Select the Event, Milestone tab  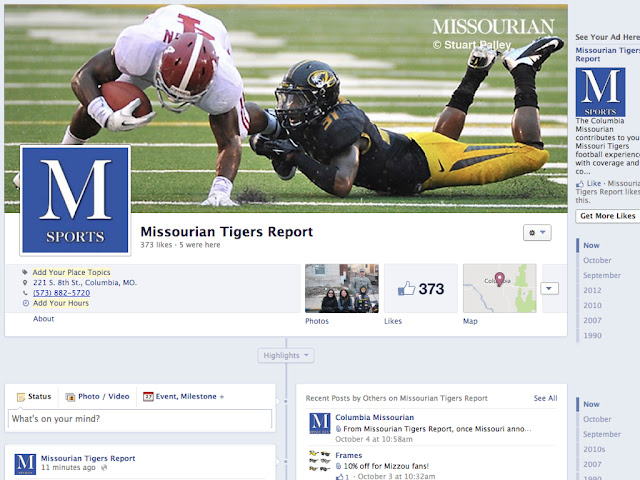coord(184,396)
